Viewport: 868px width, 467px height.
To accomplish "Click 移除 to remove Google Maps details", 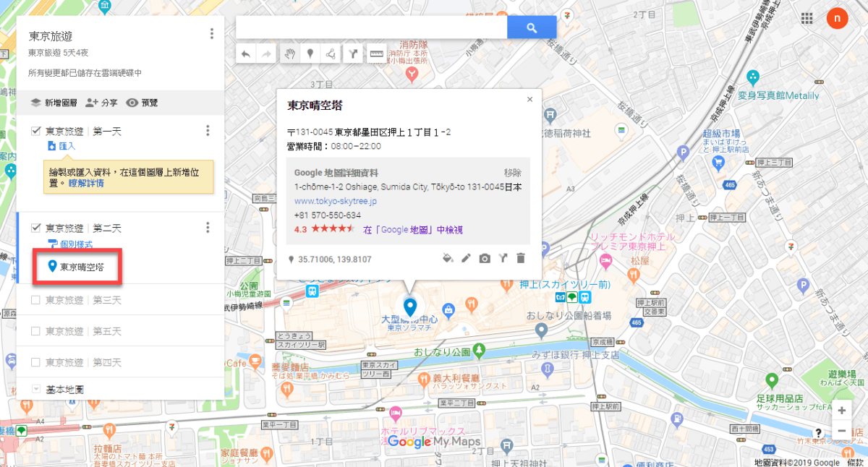I will 513,173.
